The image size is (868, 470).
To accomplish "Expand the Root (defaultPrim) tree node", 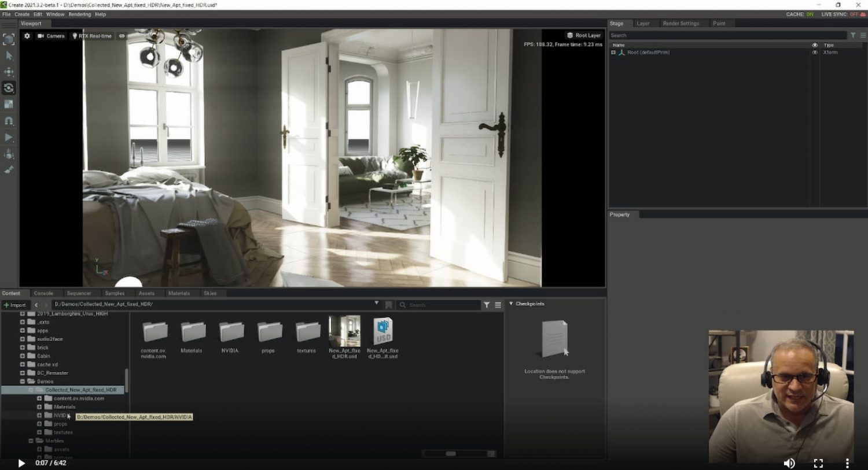I will tap(613, 53).
